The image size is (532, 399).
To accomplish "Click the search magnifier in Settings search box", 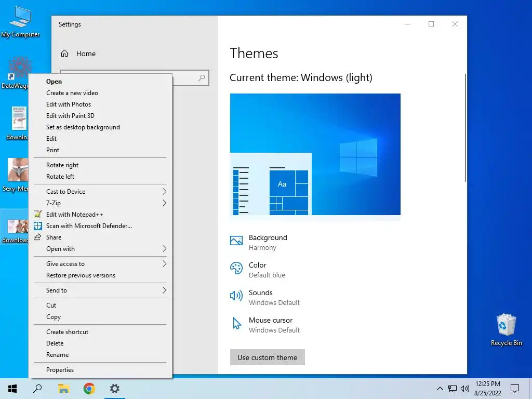I will 202,78.
